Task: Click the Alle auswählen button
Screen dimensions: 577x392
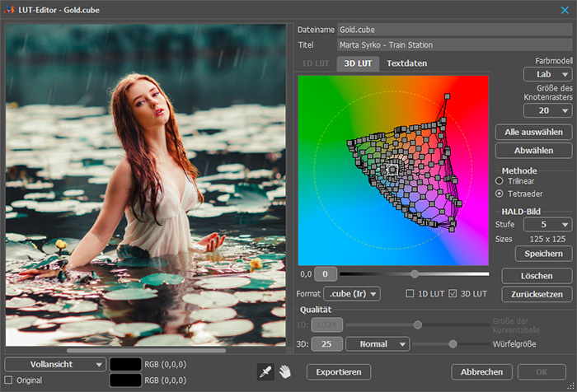Action: [x=533, y=132]
